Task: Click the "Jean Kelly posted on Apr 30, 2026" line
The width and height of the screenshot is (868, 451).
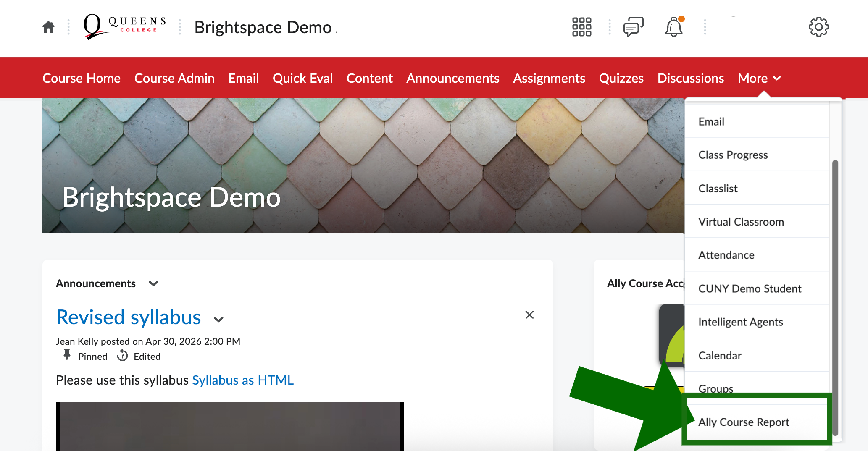Action: point(148,341)
